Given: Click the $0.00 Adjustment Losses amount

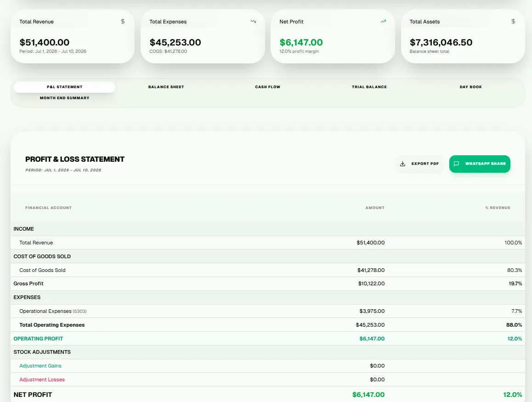Looking at the screenshot, I should click(377, 379).
